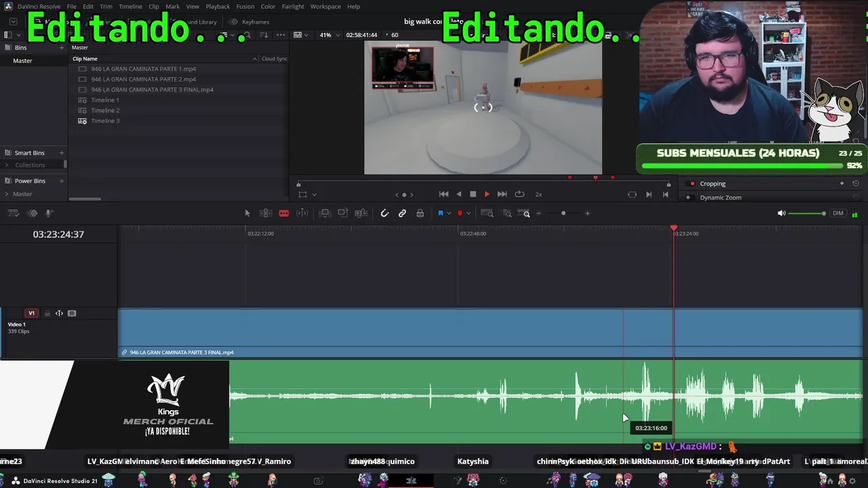Click the Detail Zoom icon
The height and width of the screenshot is (488, 868).
[x=507, y=213]
